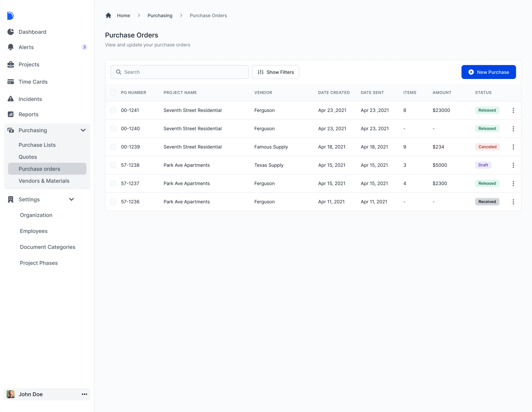Open Alerts with the bell icon
532x412 pixels.
pos(11,47)
